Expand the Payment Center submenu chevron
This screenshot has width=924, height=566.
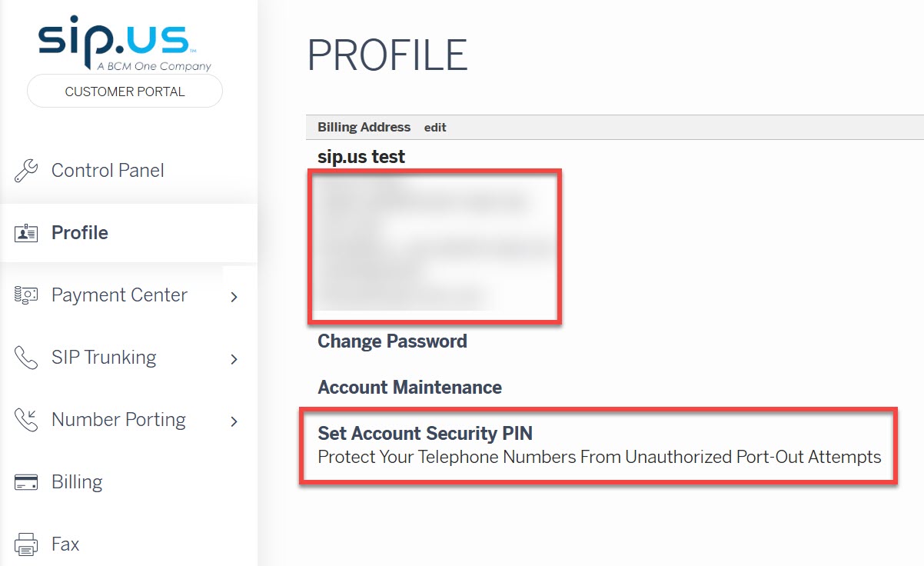pos(234,297)
